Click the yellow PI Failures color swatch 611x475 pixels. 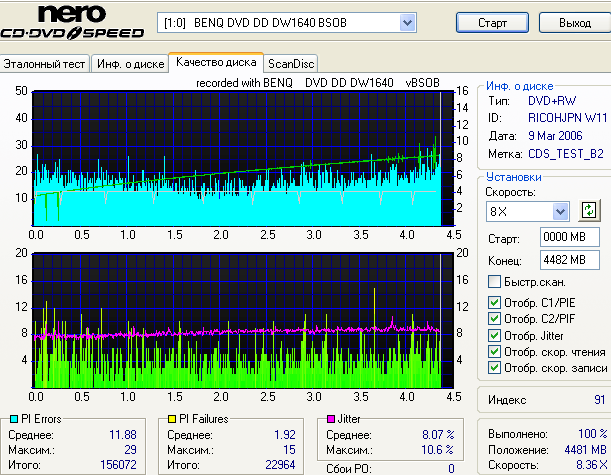click(x=172, y=419)
